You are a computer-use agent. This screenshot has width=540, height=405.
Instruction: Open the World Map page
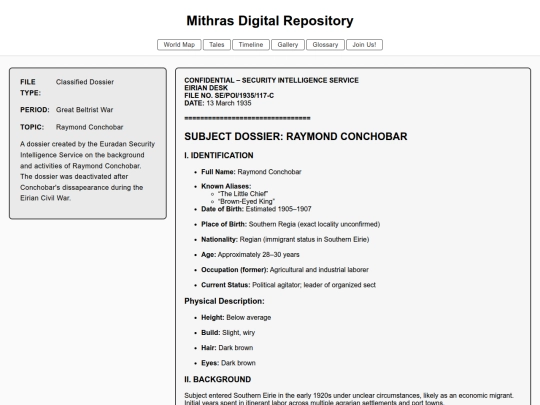179,45
